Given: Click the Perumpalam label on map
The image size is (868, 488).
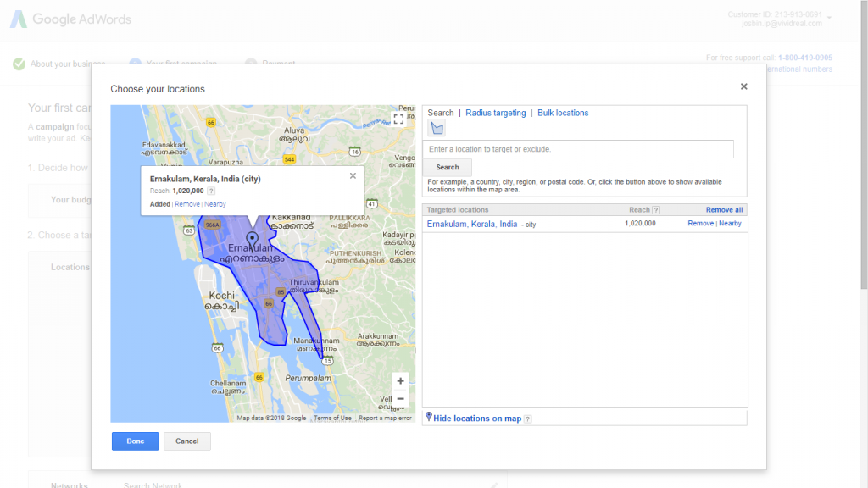Looking at the screenshot, I should coord(308,379).
